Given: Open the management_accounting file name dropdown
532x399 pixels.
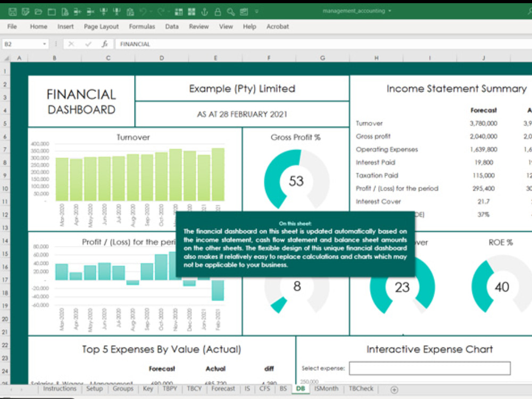Looking at the screenshot, I should point(390,11).
